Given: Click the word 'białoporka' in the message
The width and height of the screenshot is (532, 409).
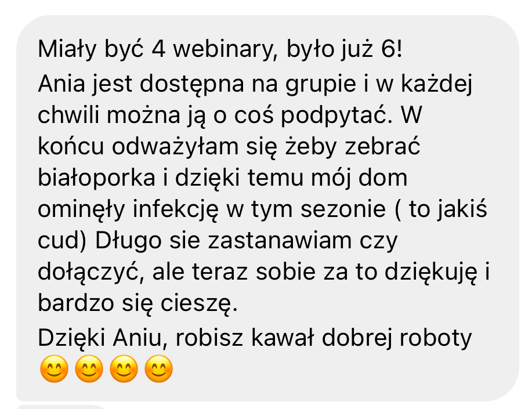Looking at the screenshot, I should tap(96, 178).
